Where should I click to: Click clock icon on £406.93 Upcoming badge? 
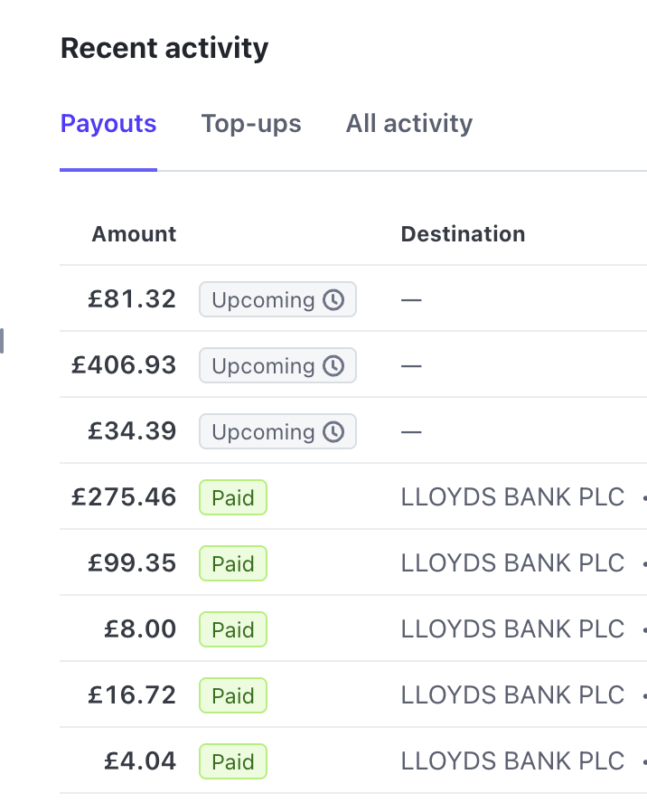click(x=334, y=366)
